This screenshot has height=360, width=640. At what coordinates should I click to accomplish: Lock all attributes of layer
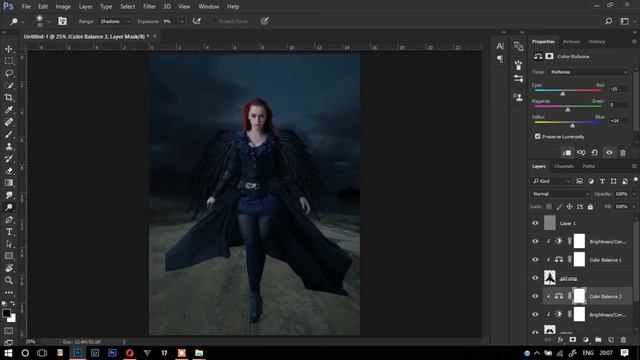point(590,207)
